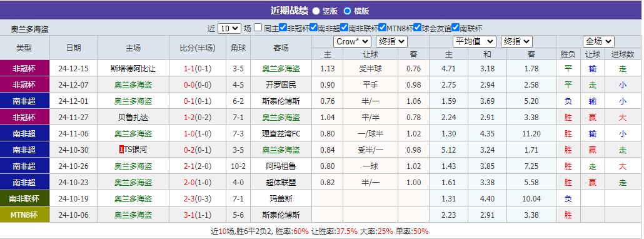Click the 南非超 league tag for 24-12-01
The height and width of the screenshot is (239, 644).
tap(24, 101)
